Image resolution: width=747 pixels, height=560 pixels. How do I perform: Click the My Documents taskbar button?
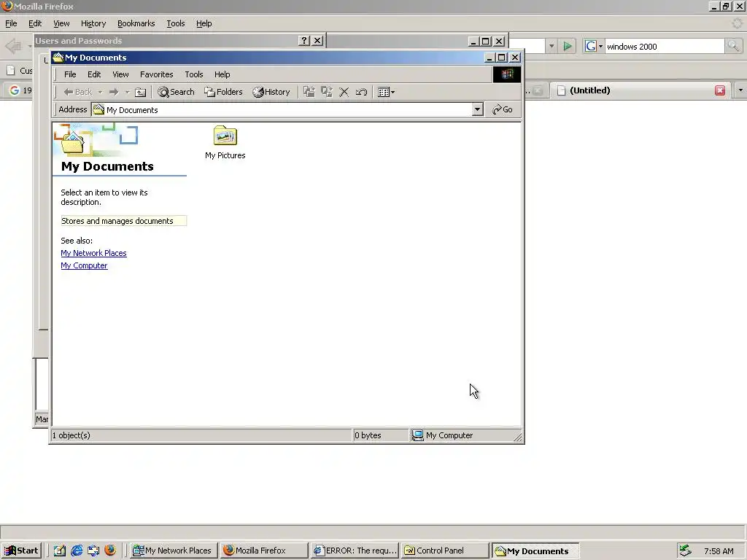pyautogui.click(x=535, y=551)
